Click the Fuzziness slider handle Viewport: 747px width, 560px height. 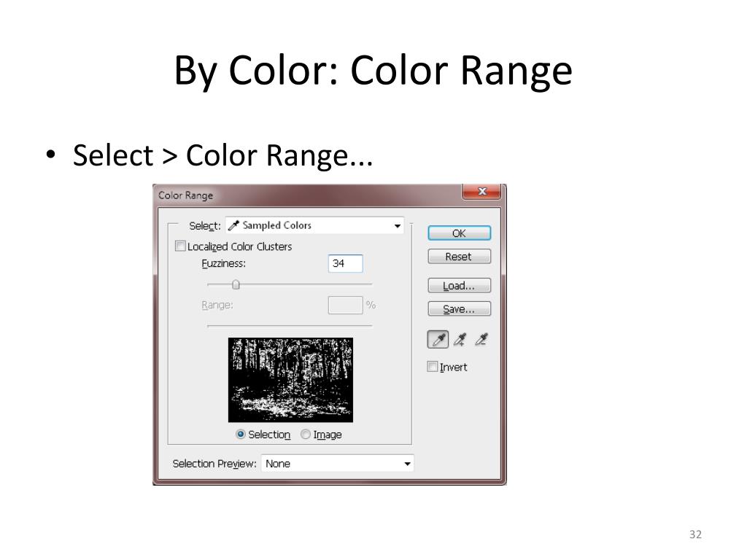point(236,285)
